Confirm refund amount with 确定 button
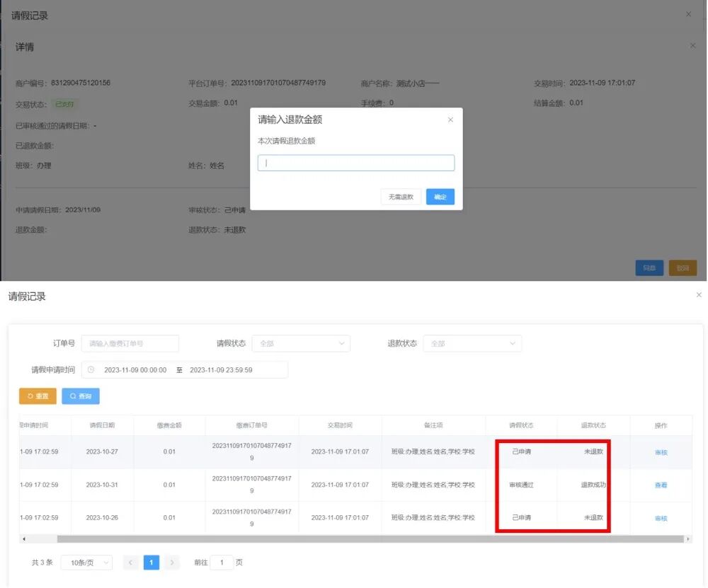The height and width of the screenshot is (588, 708). click(x=440, y=197)
